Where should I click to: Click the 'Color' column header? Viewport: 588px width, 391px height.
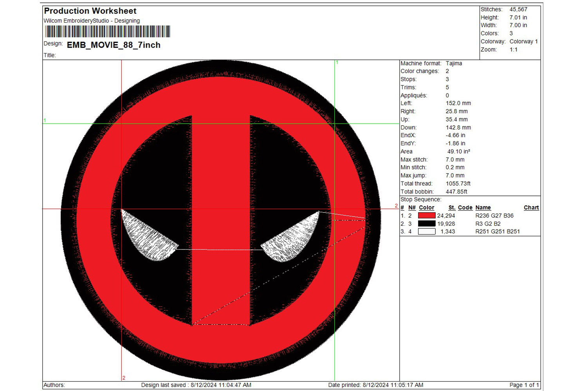pyautogui.click(x=426, y=208)
